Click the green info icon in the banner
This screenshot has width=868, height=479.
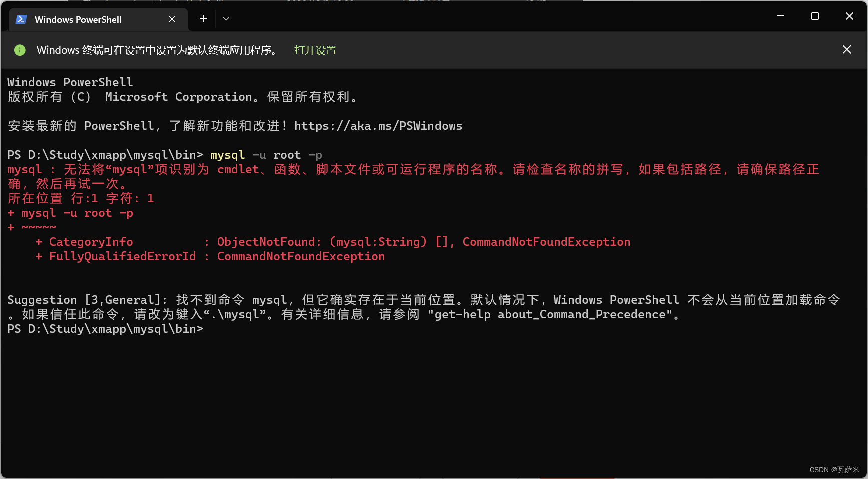coord(20,50)
